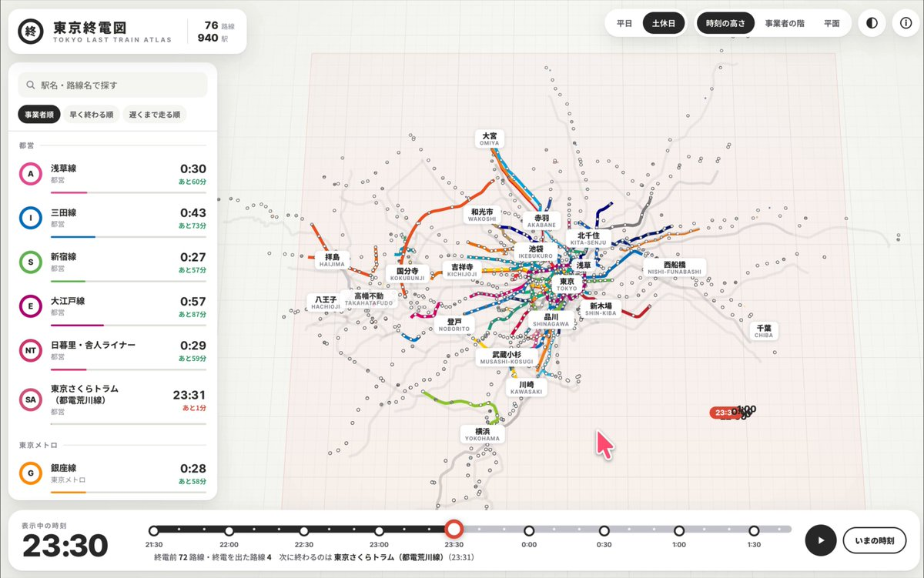Click the いまの時刻 button
The width and height of the screenshot is (924, 578).
pos(874,540)
